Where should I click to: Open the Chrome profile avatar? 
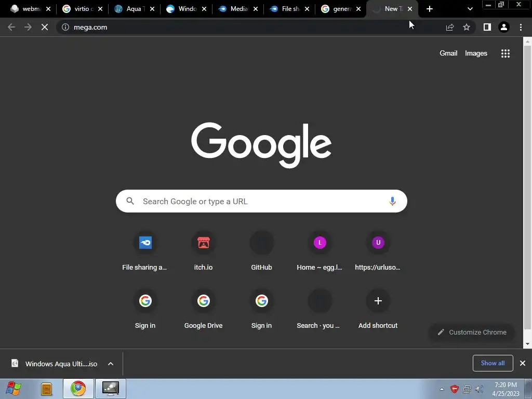504,27
